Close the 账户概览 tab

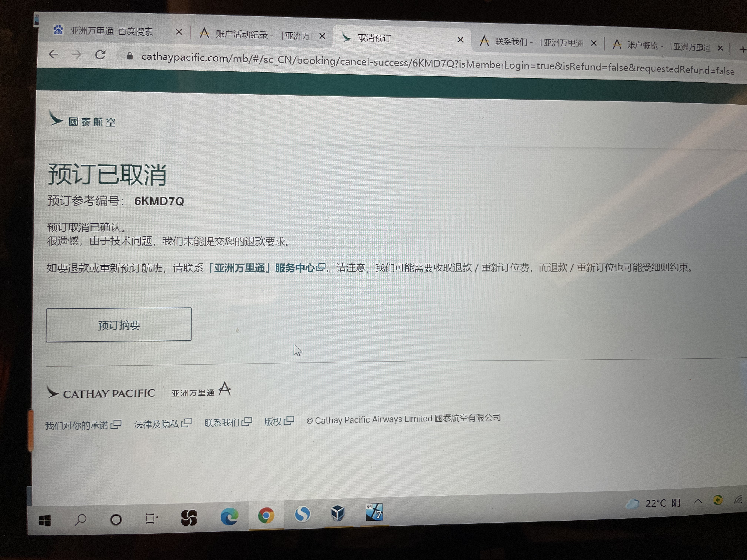tap(720, 48)
